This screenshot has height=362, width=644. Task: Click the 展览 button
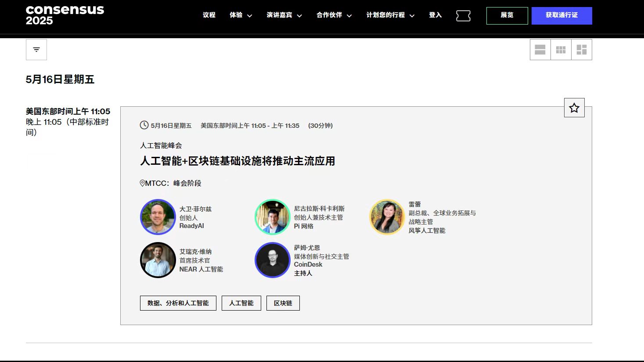click(x=507, y=16)
